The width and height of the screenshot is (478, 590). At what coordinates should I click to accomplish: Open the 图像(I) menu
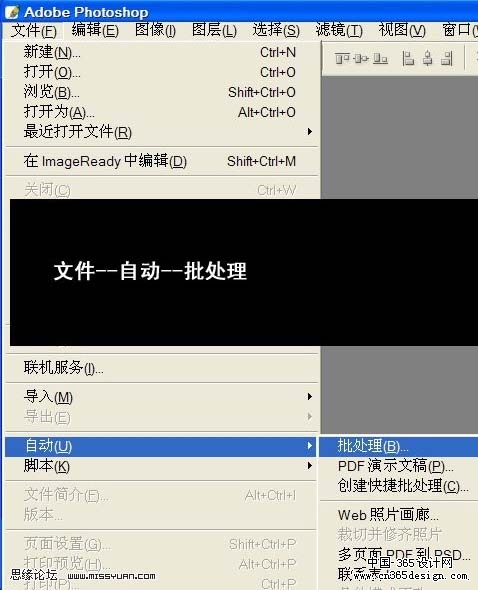pos(155,30)
